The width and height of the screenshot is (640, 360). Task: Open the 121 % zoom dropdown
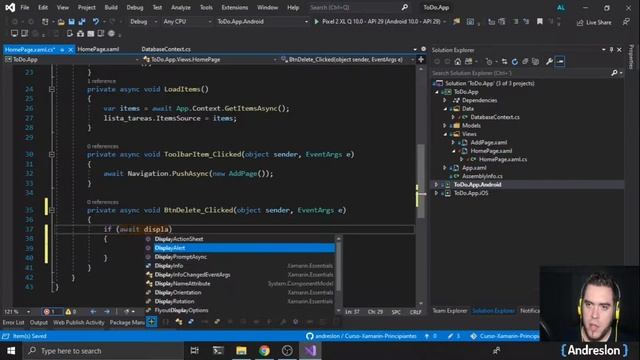pyautogui.click(x=17, y=312)
